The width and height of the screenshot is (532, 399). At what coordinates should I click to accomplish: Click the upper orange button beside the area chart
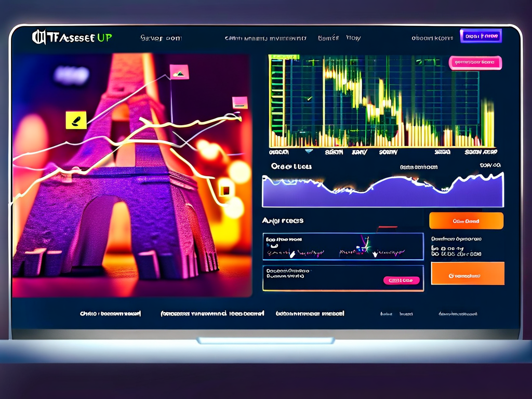pyautogui.click(x=466, y=221)
